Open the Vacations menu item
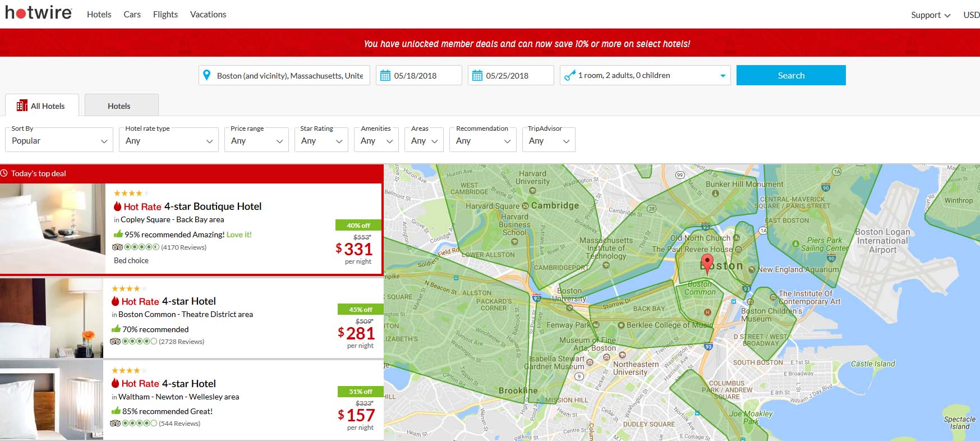Image resolution: width=980 pixels, height=441 pixels. 208,14
